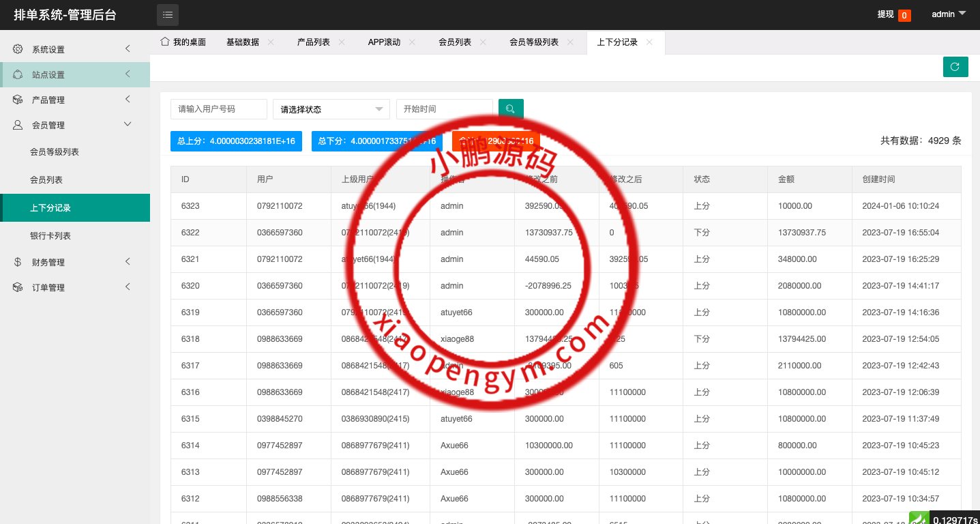Click the sidebar collapse hamburger icon
This screenshot has width=980, height=524.
tap(168, 14)
